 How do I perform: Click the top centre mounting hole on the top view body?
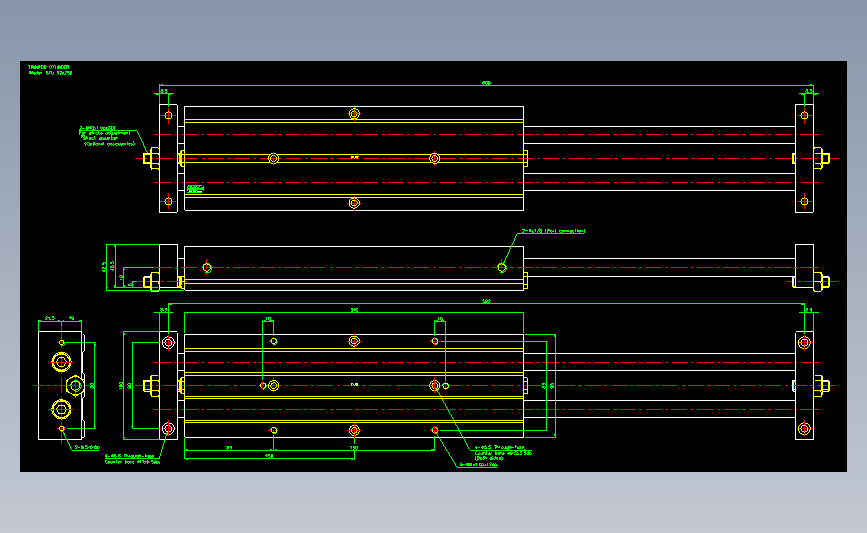pos(354,113)
